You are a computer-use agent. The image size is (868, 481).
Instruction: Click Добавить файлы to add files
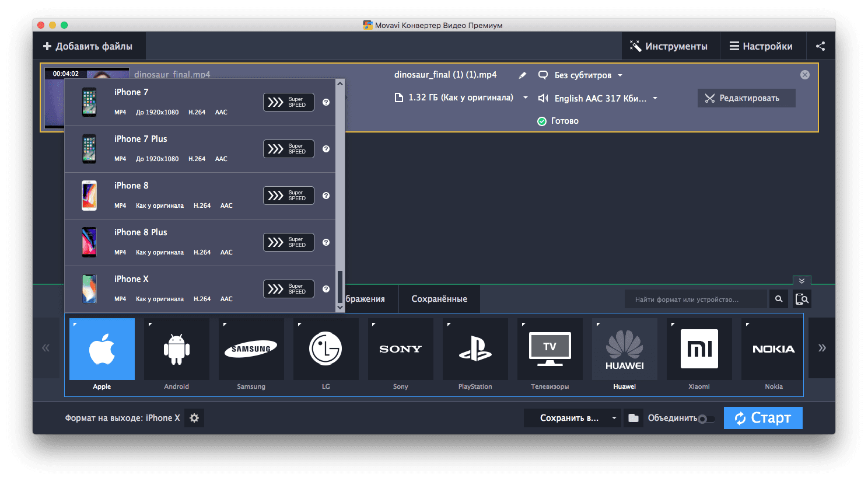[89, 46]
